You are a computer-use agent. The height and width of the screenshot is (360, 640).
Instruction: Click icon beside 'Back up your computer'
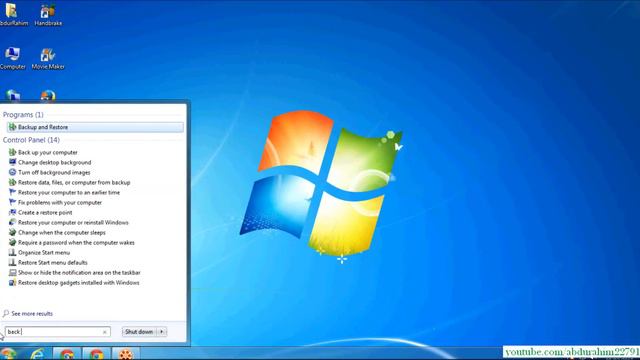pos(12,152)
